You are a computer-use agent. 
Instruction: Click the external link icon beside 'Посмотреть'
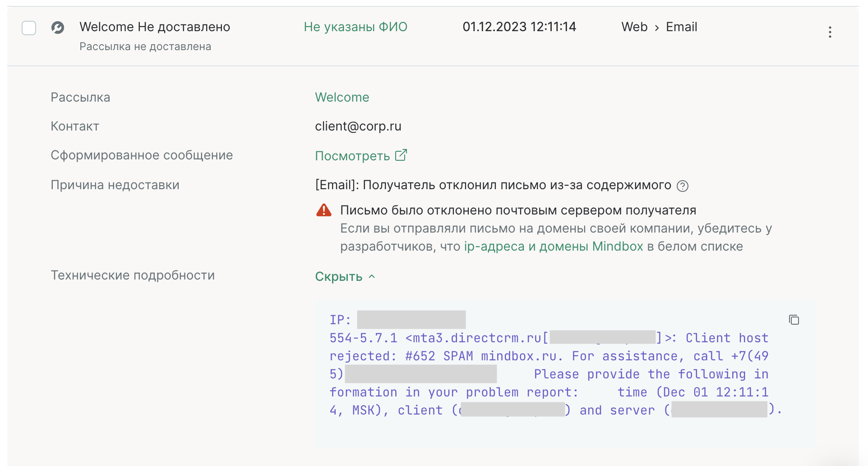[x=401, y=155]
